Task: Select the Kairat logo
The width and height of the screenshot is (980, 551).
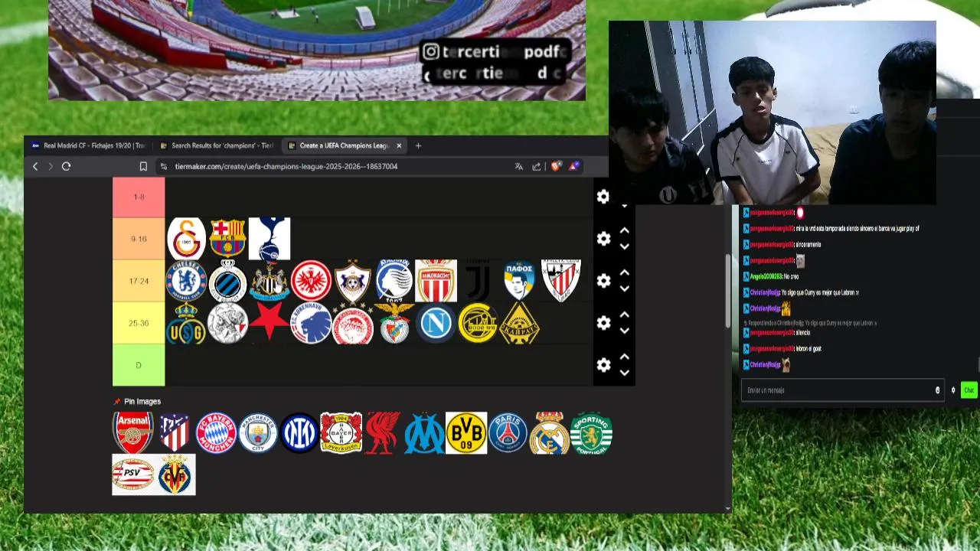Action: point(519,323)
